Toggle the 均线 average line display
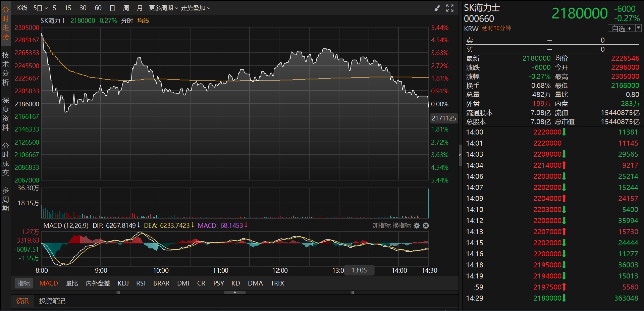The height and width of the screenshot is (311, 644). [x=143, y=20]
